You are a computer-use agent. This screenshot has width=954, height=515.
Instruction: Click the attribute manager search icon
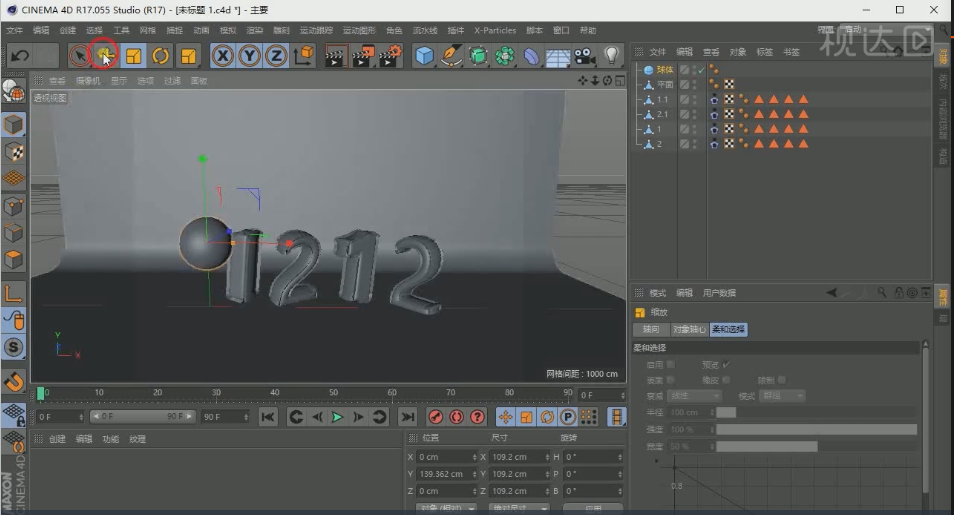point(882,293)
